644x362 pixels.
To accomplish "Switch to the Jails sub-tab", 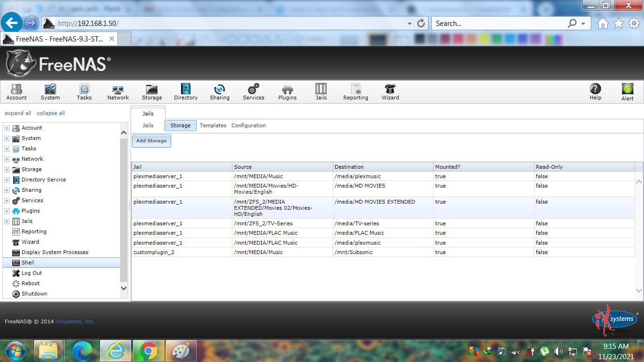I will pyautogui.click(x=148, y=125).
